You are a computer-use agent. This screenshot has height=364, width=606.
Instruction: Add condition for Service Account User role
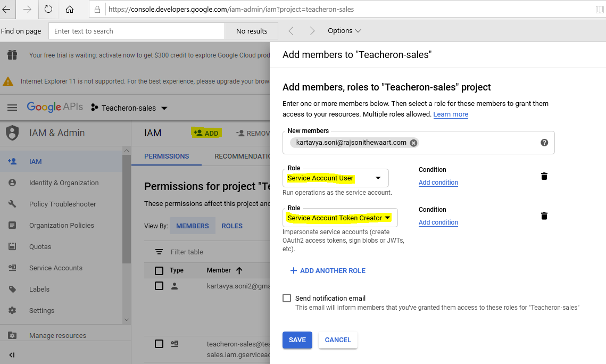pos(438,183)
